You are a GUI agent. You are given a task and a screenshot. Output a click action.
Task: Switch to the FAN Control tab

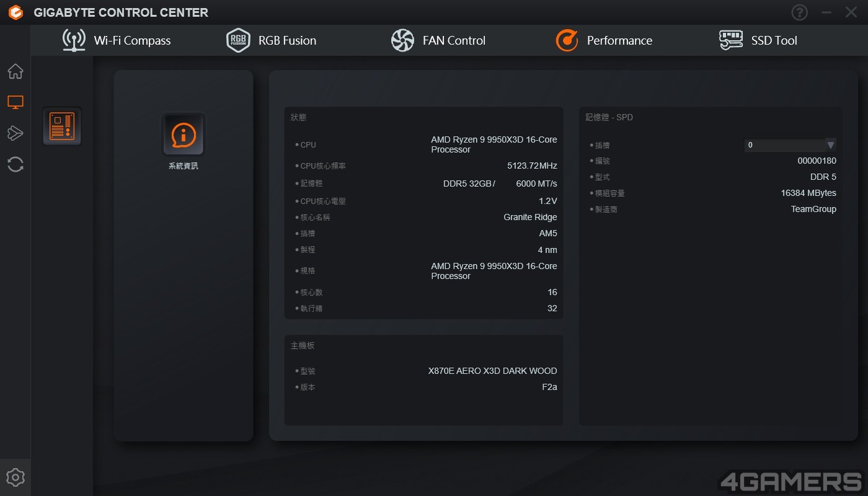coord(454,40)
